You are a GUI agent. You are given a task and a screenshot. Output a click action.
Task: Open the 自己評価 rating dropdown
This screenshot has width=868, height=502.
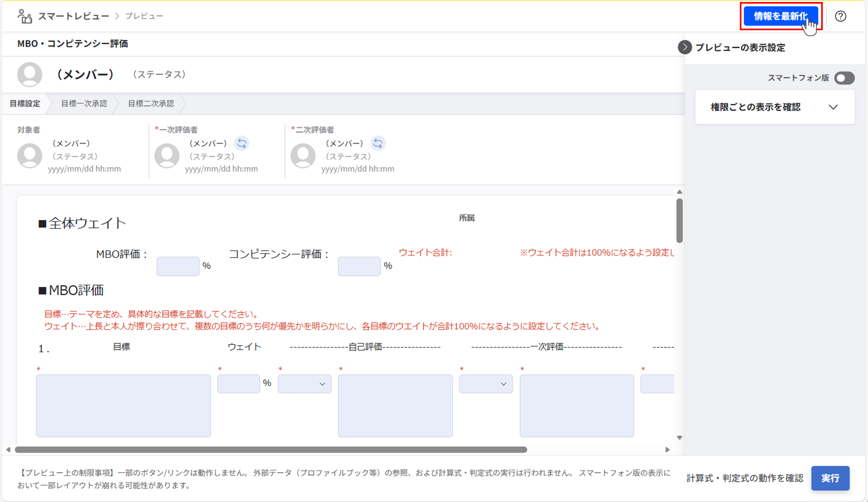click(304, 384)
